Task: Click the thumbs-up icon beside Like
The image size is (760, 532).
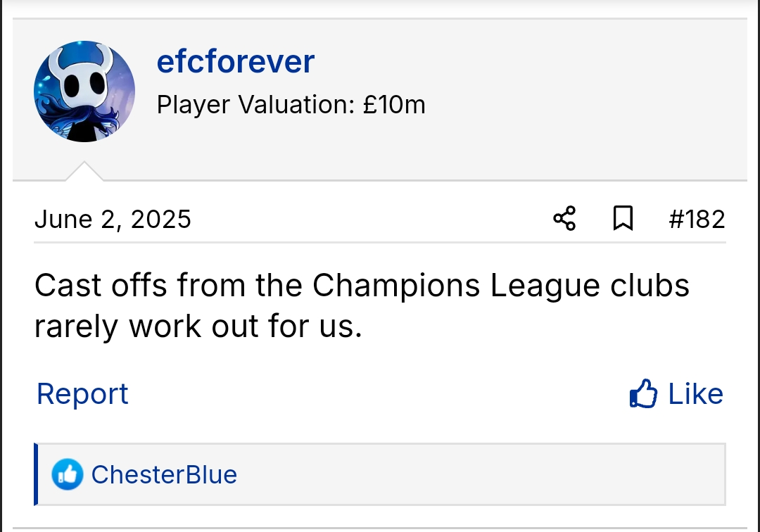Action: 643,394
